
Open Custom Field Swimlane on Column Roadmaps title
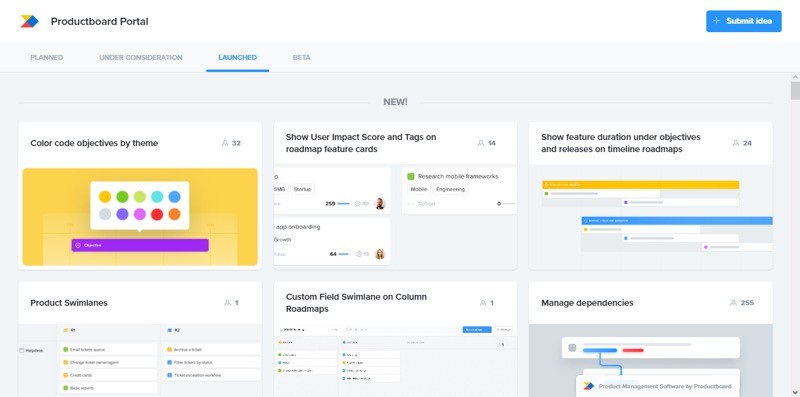point(356,303)
